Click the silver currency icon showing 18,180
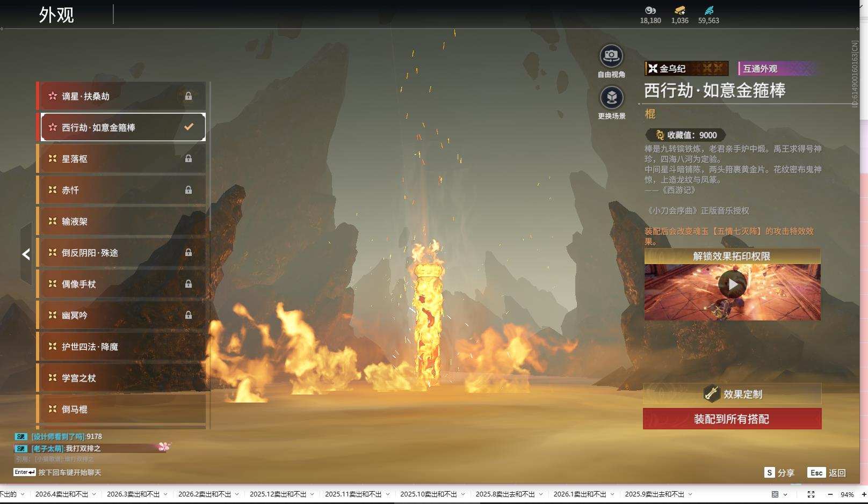 coord(650,10)
